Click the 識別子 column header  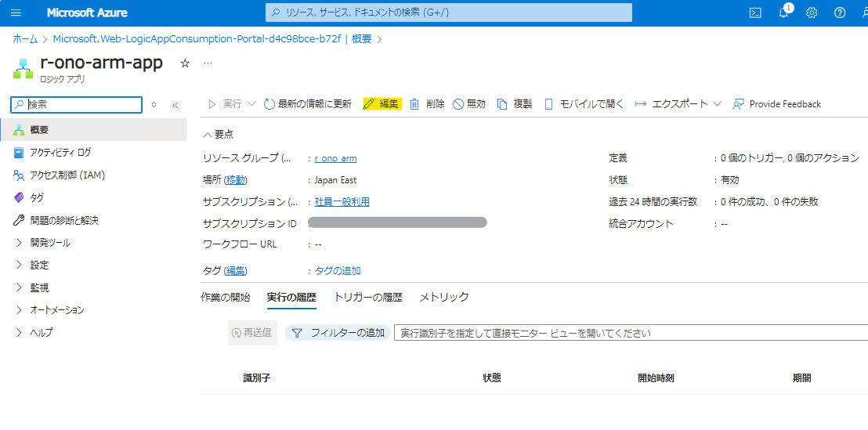point(257,378)
